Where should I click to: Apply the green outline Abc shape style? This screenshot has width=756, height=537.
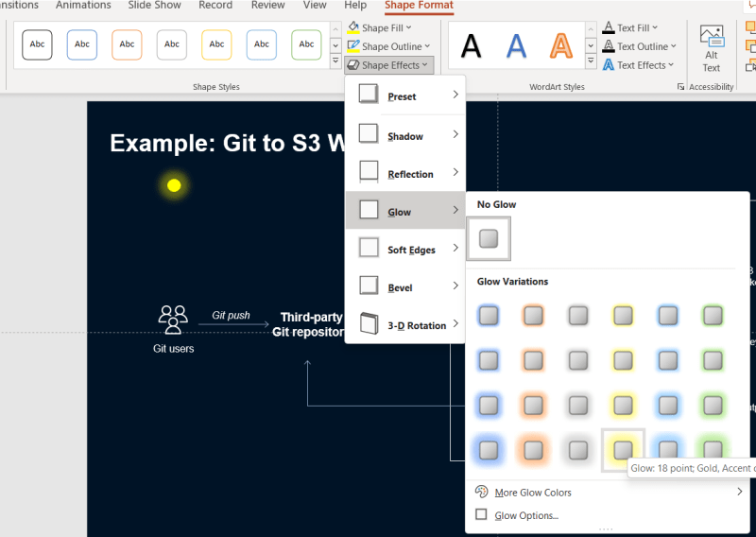[306, 44]
